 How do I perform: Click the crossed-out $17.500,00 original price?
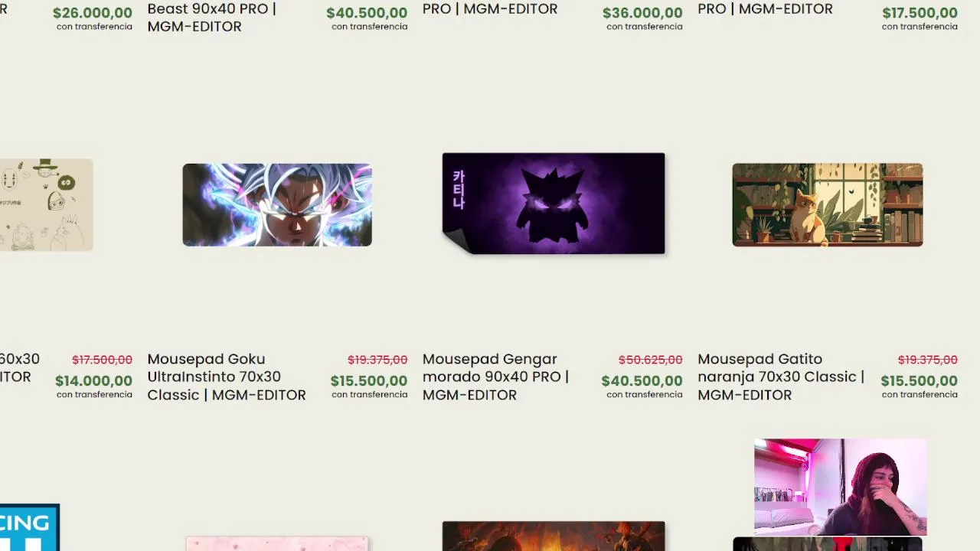pyautogui.click(x=102, y=360)
